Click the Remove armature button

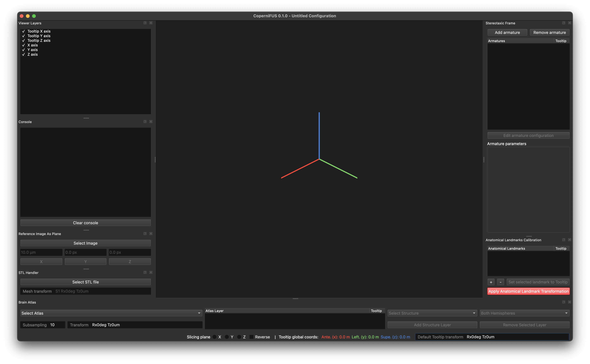tap(550, 33)
